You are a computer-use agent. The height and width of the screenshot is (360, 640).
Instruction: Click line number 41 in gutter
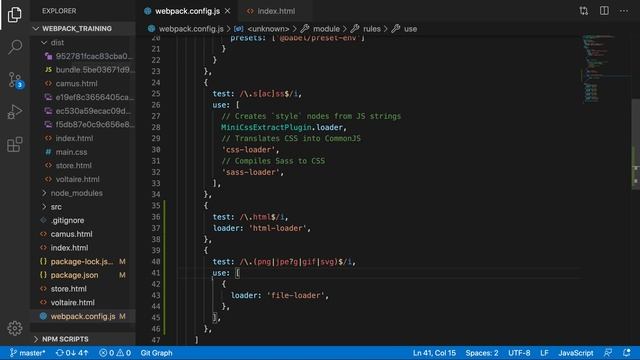(156, 273)
